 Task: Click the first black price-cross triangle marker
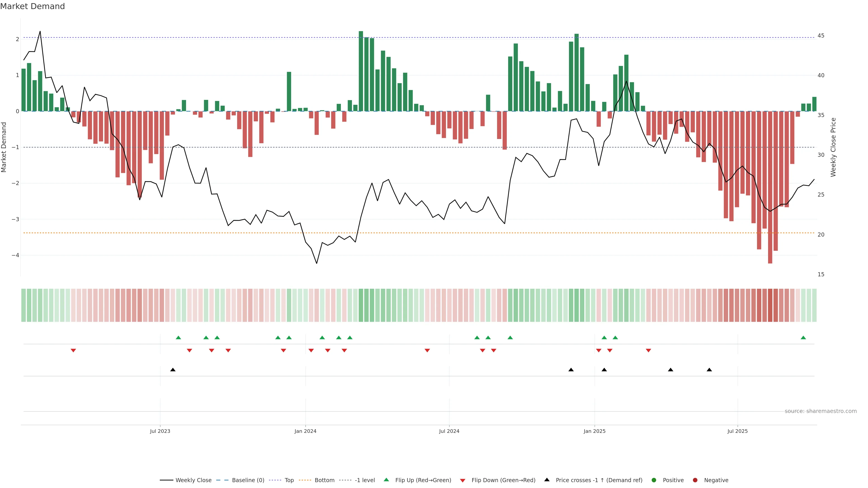(x=173, y=370)
